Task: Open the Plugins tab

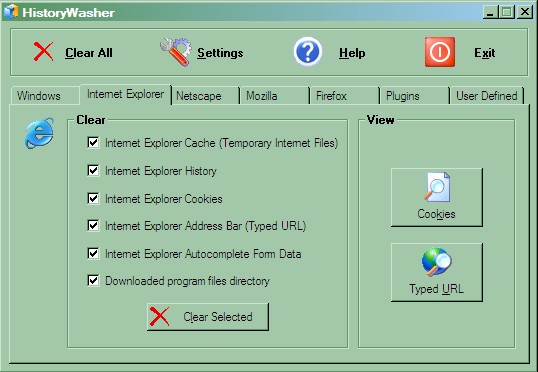Action: pos(415,96)
